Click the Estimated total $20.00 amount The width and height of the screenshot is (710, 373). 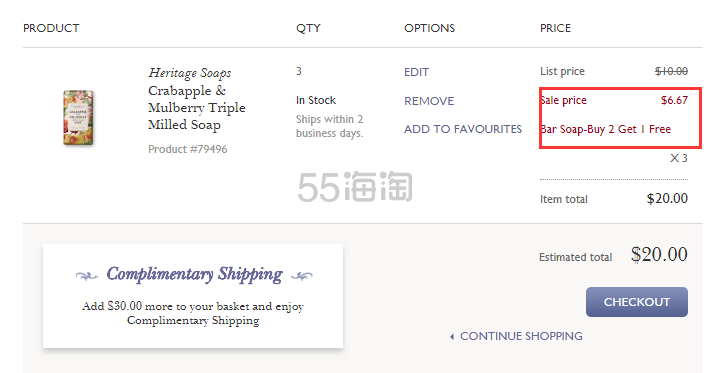[659, 254]
